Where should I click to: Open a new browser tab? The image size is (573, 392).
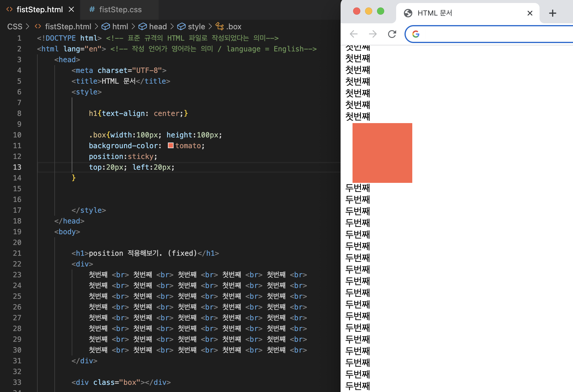click(553, 13)
